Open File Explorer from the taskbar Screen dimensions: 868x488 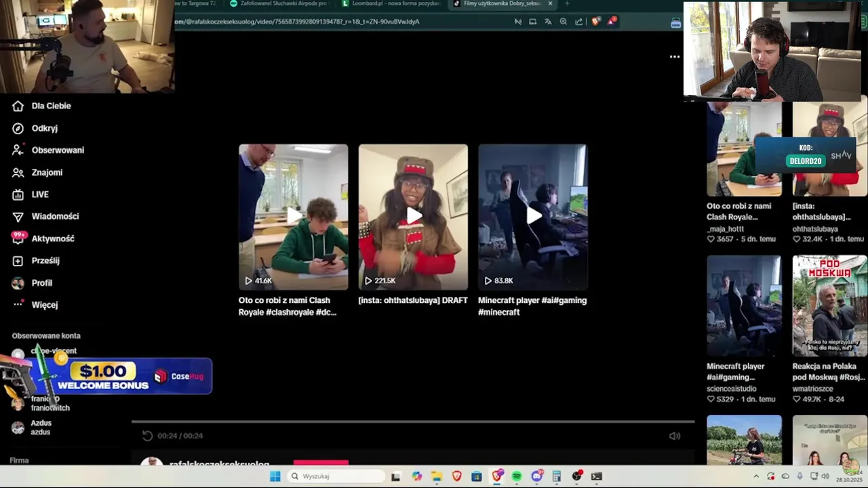437,476
